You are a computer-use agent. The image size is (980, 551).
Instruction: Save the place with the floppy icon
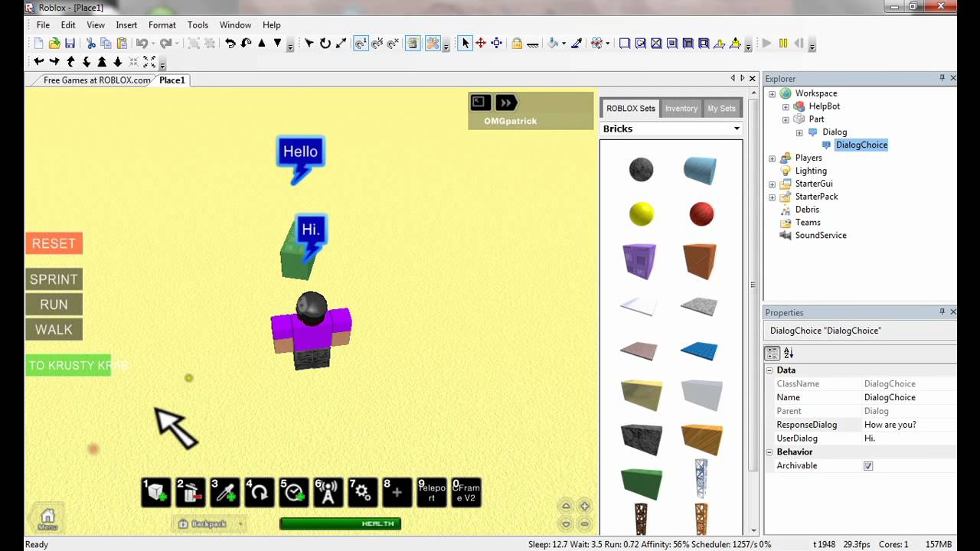70,44
